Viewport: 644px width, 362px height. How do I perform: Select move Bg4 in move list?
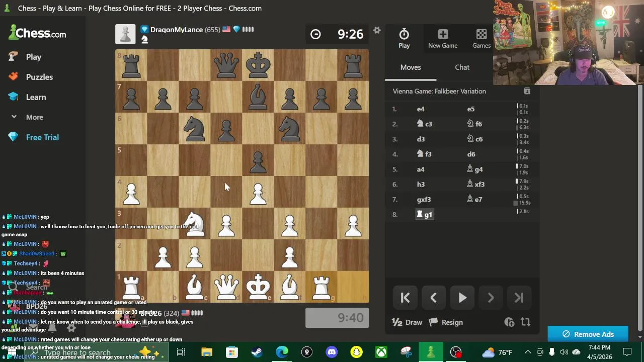point(474,169)
